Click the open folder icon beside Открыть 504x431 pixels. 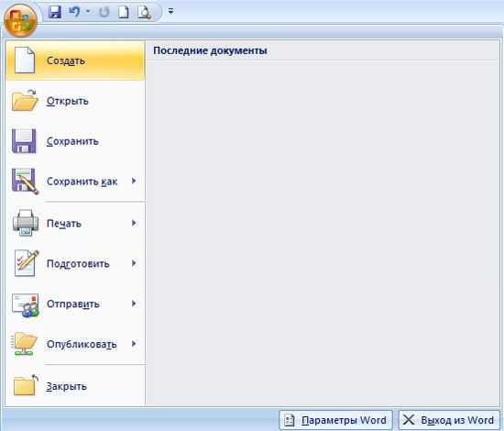point(25,100)
